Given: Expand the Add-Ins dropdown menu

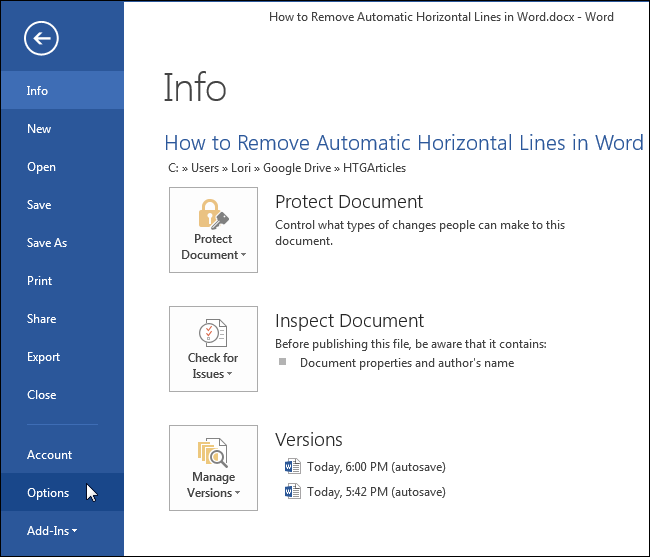Looking at the screenshot, I should pos(52,531).
